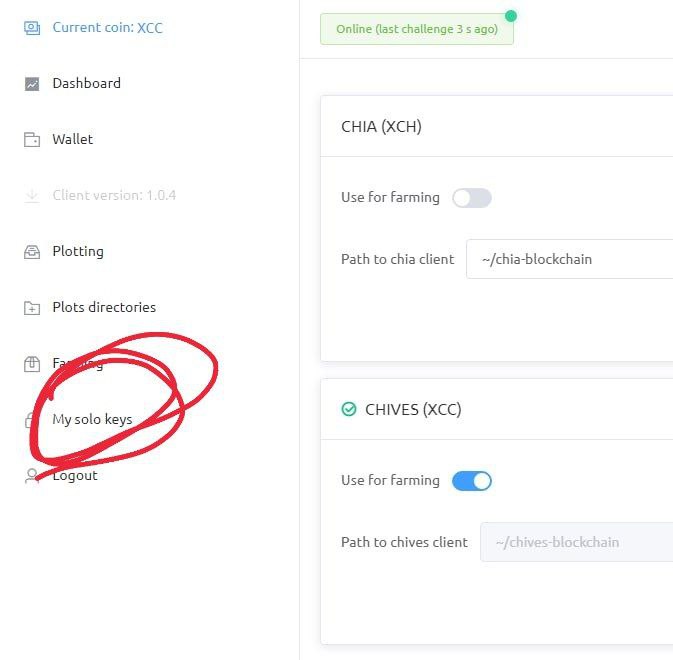Click the Client version download icon
Image resolution: width=673 pixels, height=660 pixels.
(32, 195)
